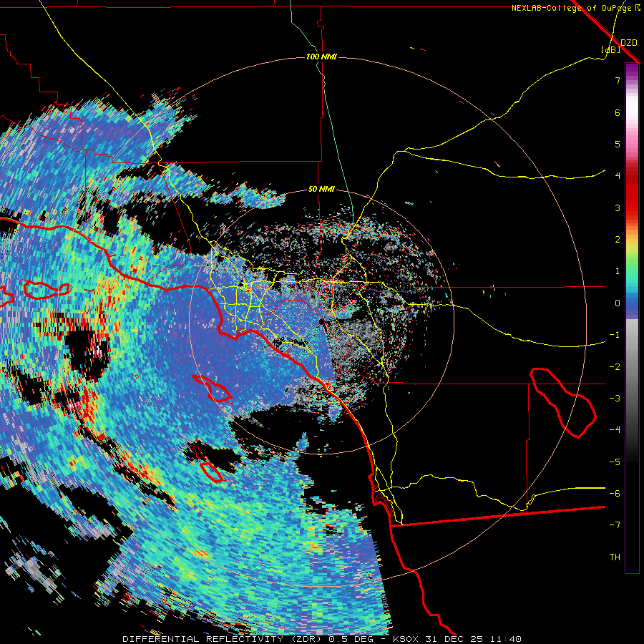Click the [dB] units label

click(610, 50)
